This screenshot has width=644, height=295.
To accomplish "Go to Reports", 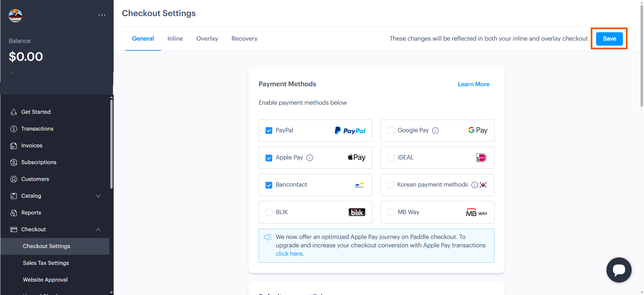I will tap(31, 213).
